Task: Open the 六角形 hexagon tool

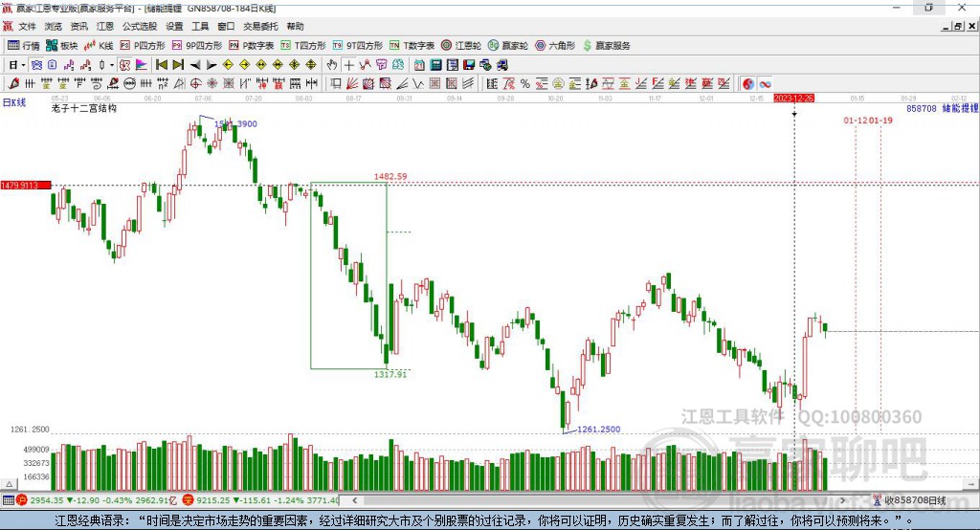Action: (555, 46)
